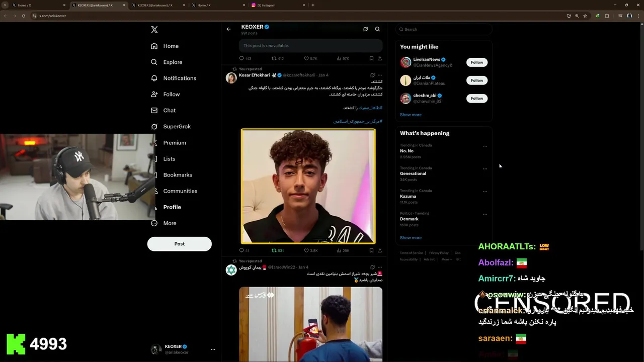This screenshot has height=362, width=644.
Task: Click the Grok icon in profile header
Action: pyautogui.click(x=365, y=29)
